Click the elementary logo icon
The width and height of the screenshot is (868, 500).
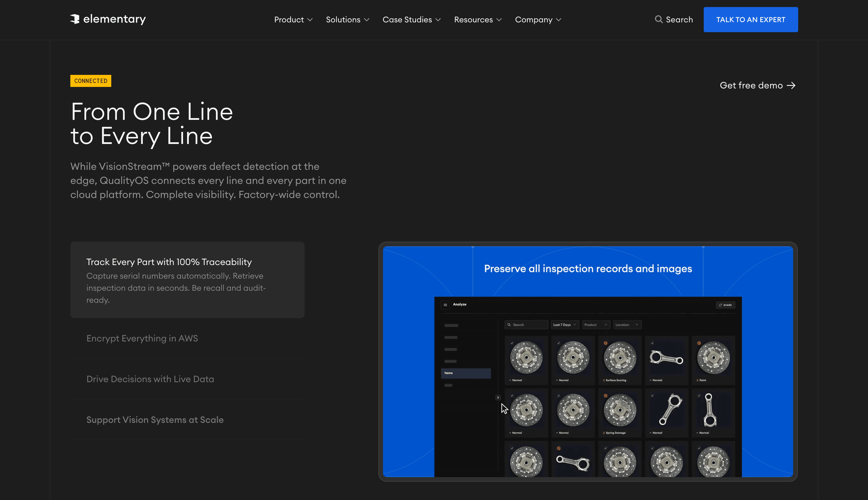[75, 19]
